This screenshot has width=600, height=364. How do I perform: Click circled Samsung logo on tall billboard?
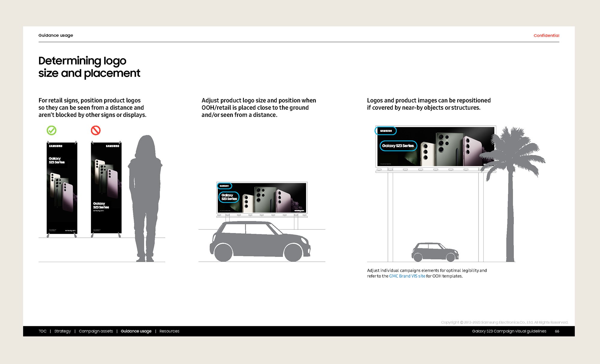(386, 131)
